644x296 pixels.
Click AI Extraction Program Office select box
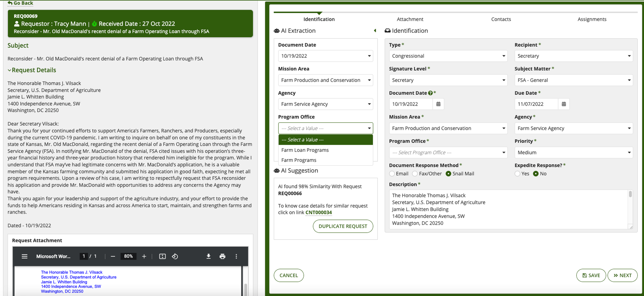[x=326, y=128]
